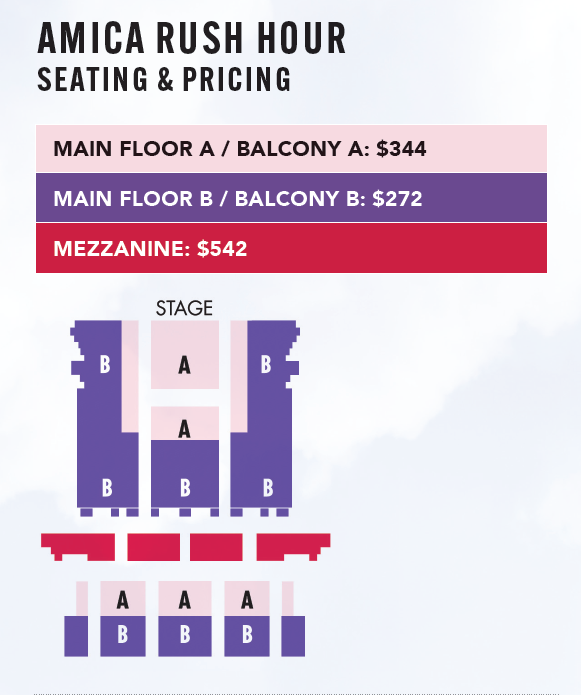This screenshot has width=581, height=695.
Task: Select the lower right main floor B section
Action: [261, 471]
